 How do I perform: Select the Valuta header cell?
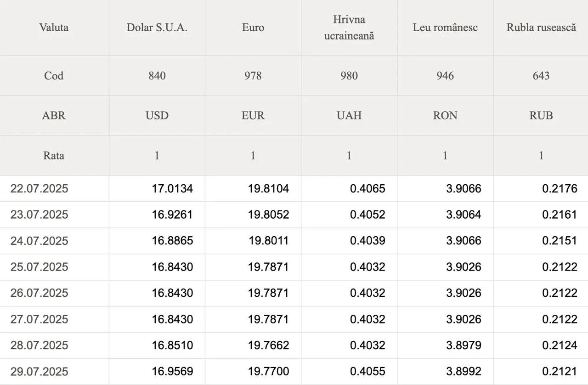(54, 28)
